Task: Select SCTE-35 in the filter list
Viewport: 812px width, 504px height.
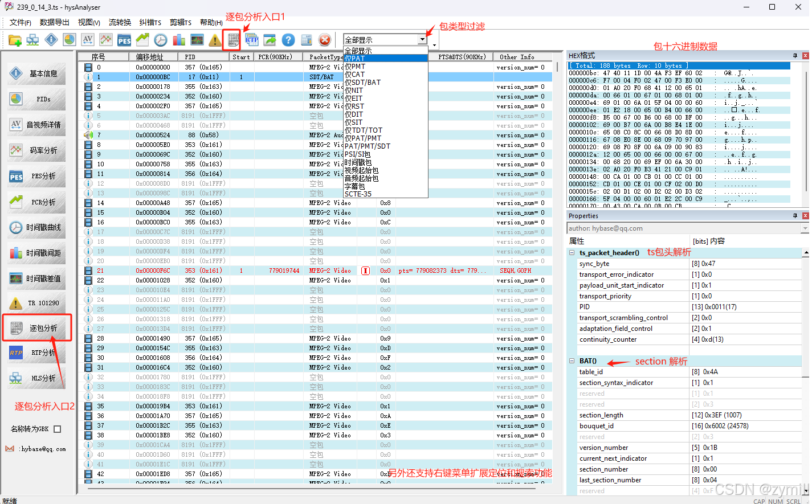Action: pyautogui.click(x=386, y=194)
